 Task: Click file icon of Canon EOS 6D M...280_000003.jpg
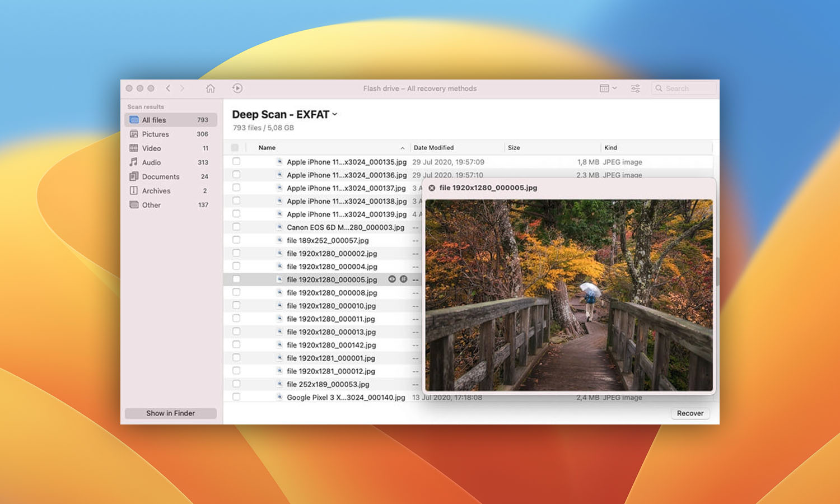pos(279,227)
